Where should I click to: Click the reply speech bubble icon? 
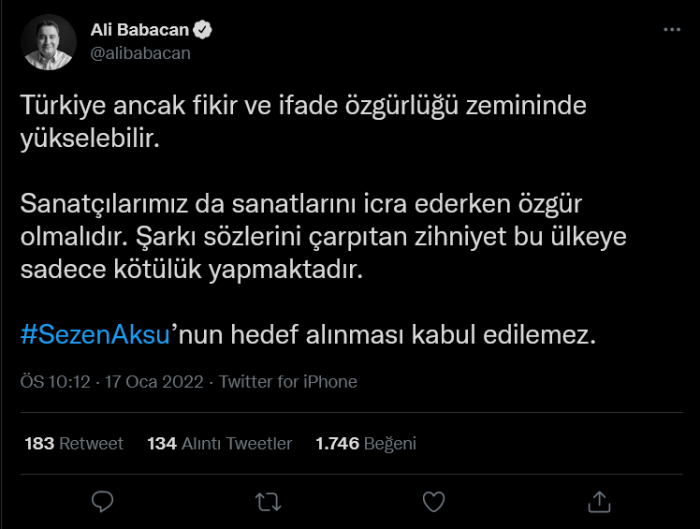point(103,500)
